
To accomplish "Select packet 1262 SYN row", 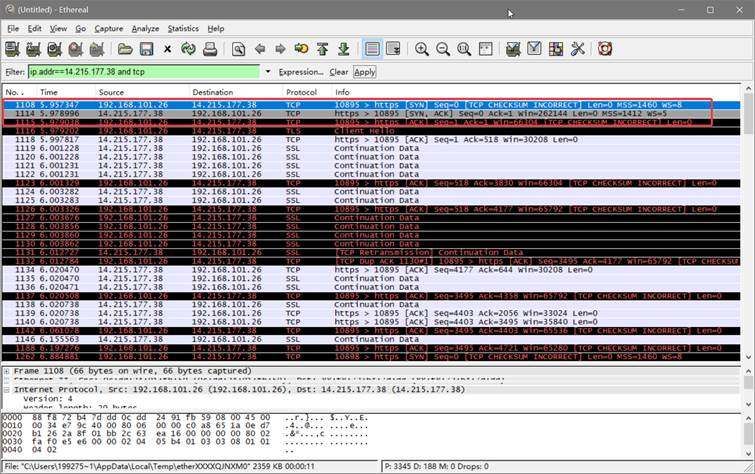I will pos(372,356).
